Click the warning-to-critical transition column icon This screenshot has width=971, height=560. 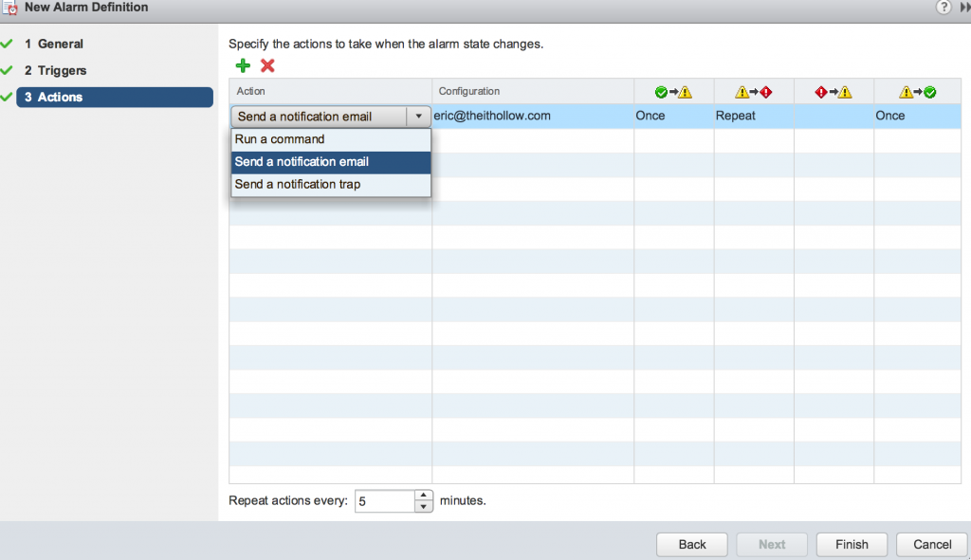pyautogui.click(x=754, y=92)
